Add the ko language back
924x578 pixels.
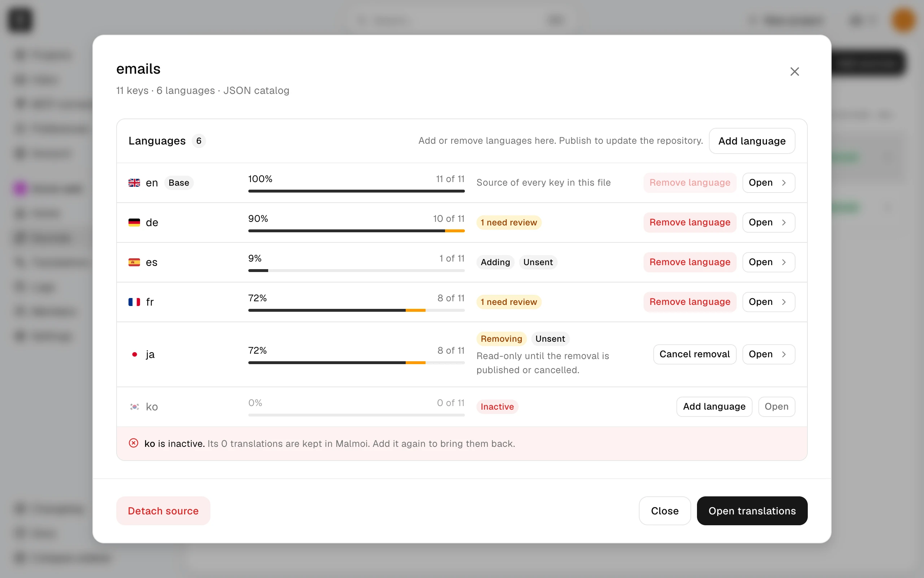click(714, 407)
